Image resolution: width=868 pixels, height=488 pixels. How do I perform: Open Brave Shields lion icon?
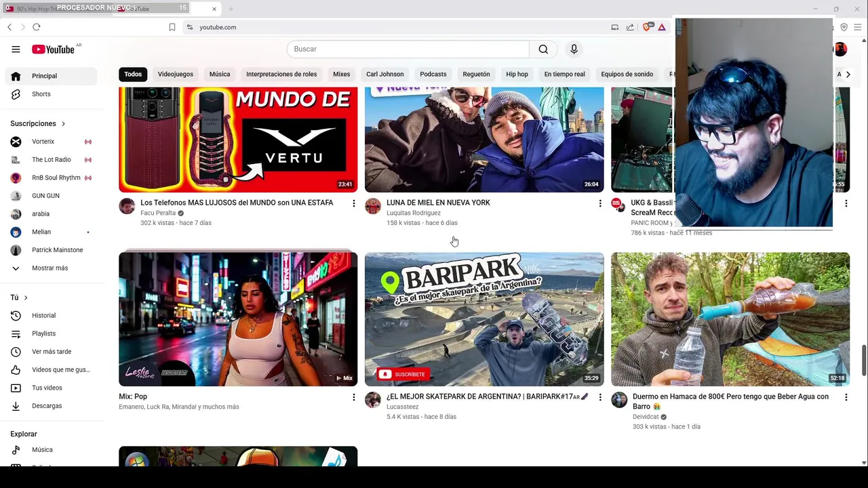(x=647, y=27)
